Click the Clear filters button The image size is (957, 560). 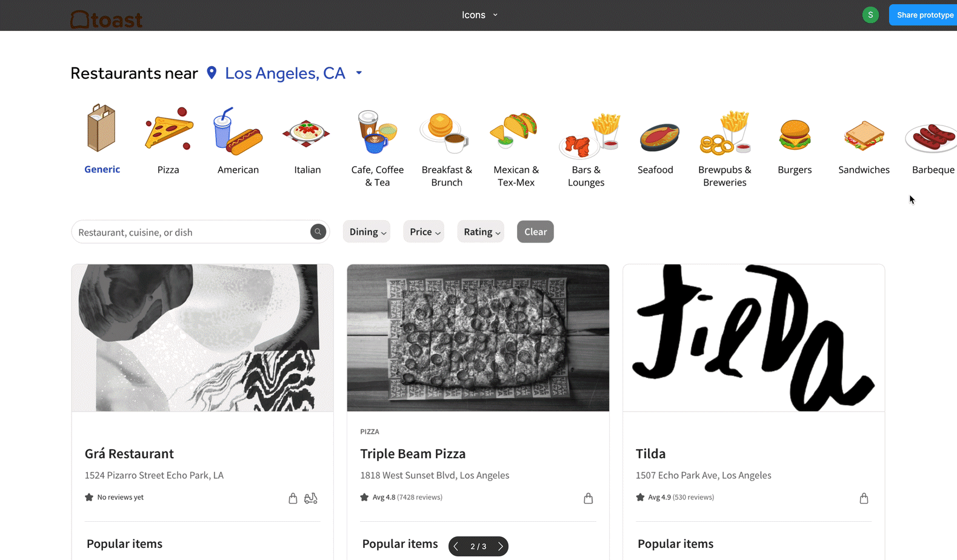point(535,232)
